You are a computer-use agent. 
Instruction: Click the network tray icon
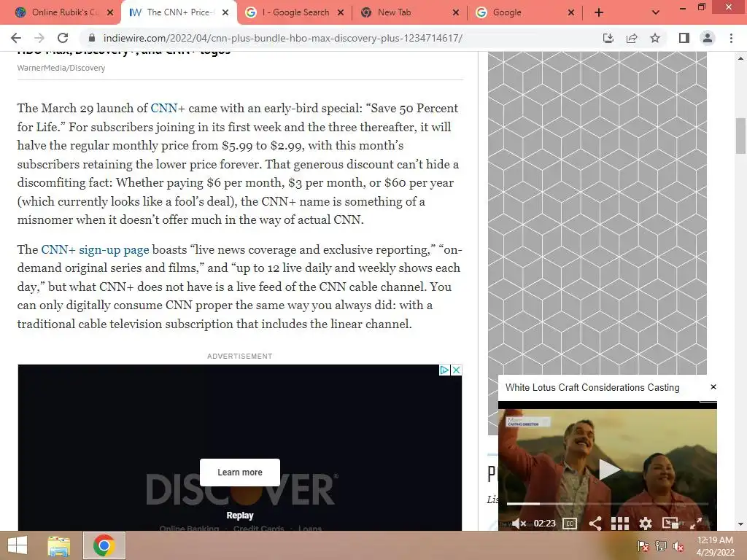[660, 546]
